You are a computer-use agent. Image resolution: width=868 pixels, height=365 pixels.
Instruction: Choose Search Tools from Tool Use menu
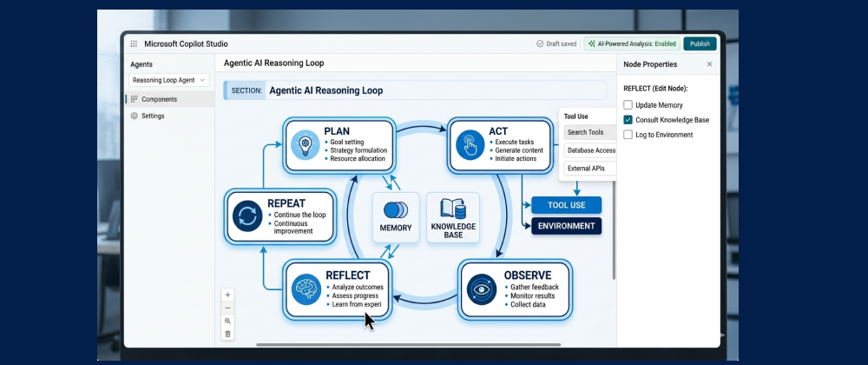tap(590, 132)
